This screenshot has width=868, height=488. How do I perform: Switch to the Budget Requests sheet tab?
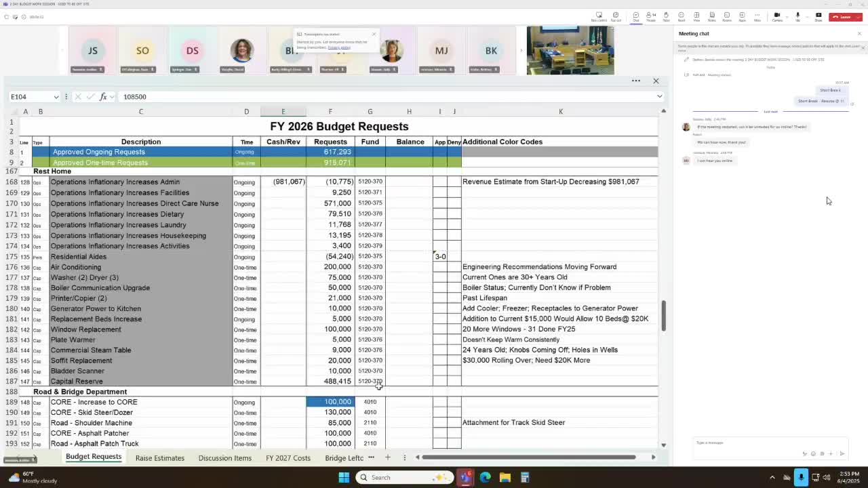point(94,457)
